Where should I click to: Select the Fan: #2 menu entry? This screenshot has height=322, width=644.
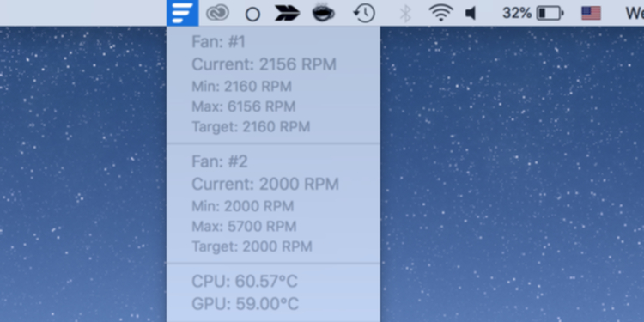point(273,161)
